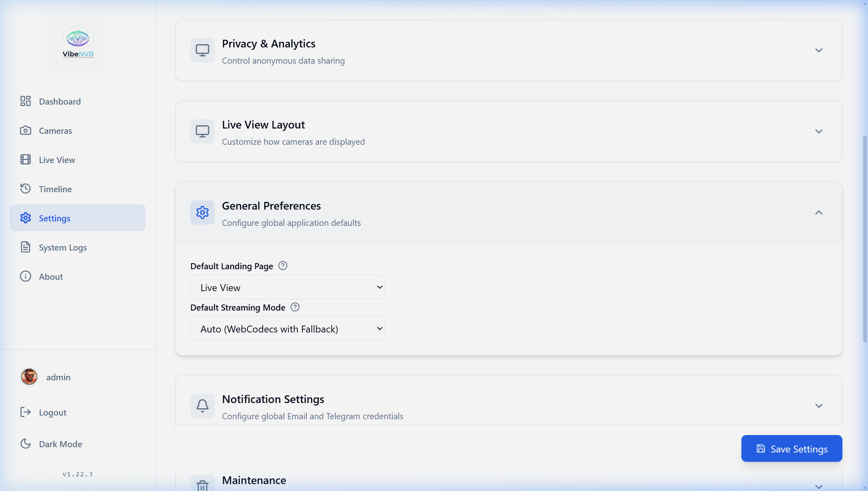Click the admin username
The height and width of the screenshot is (491, 868).
pyautogui.click(x=58, y=377)
